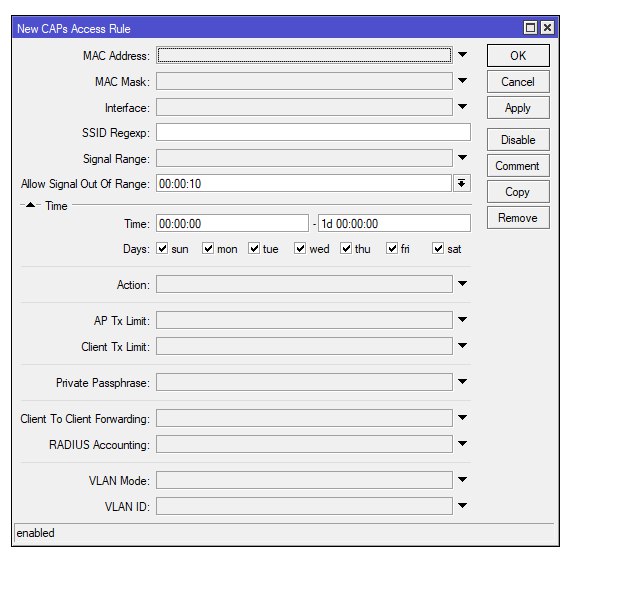630x592 pixels.
Task: Open the Interface dropdown arrow
Action: pyautogui.click(x=462, y=107)
